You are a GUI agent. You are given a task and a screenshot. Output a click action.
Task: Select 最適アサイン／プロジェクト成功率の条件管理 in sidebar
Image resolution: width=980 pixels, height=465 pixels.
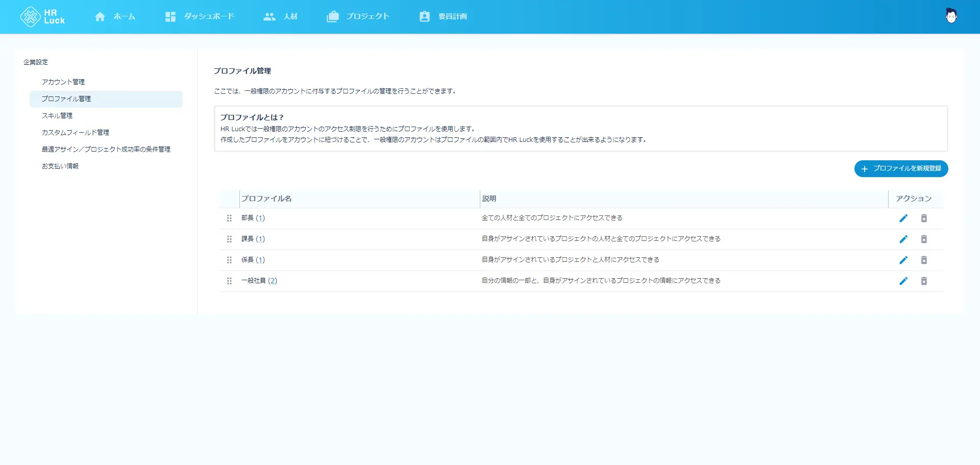click(x=106, y=150)
